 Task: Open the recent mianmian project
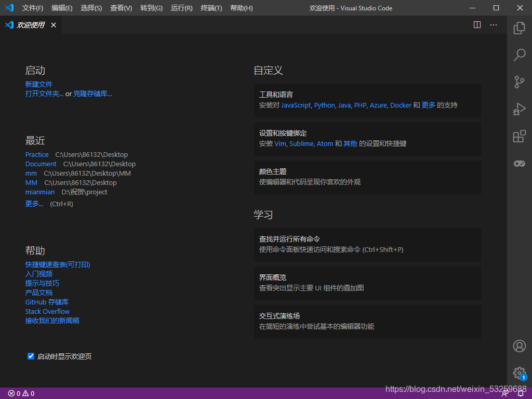pyautogui.click(x=39, y=192)
